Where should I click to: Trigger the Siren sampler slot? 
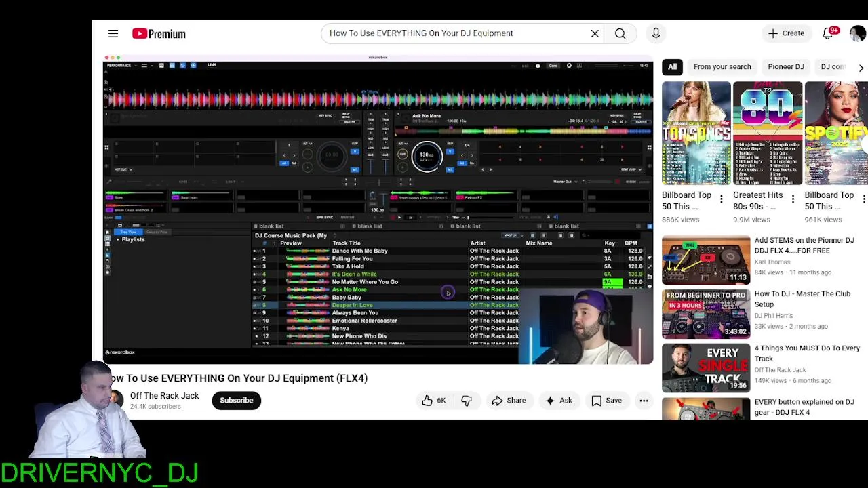tap(135, 196)
